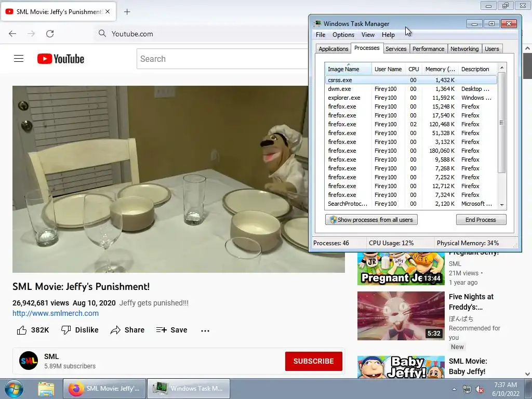This screenshot has height=399, width=532.
Task: Switch to the Networking tab
Action: 464,49
